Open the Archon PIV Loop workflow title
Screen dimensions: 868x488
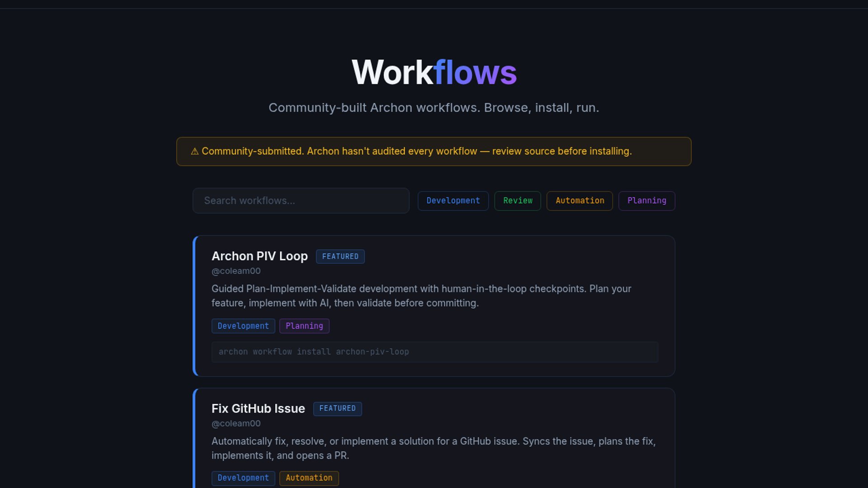pyautogui.click(x=259, y=256)
